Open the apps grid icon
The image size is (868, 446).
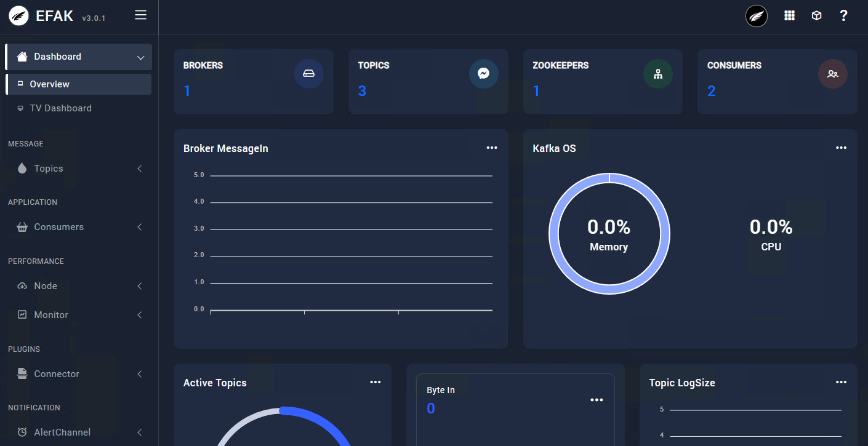[x=789, y=16]
